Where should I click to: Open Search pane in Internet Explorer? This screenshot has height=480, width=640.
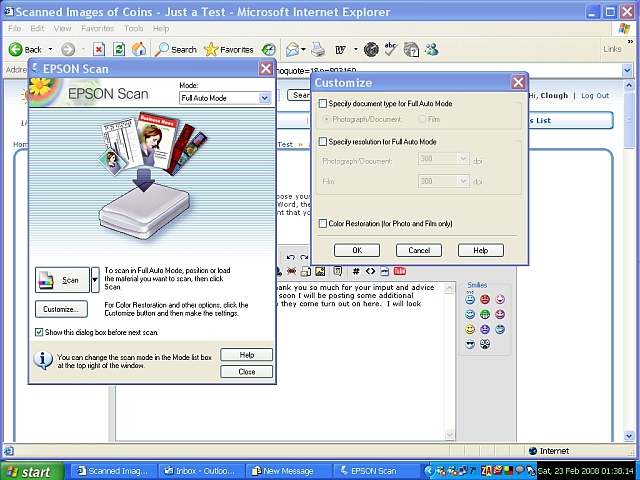point(176,49)
